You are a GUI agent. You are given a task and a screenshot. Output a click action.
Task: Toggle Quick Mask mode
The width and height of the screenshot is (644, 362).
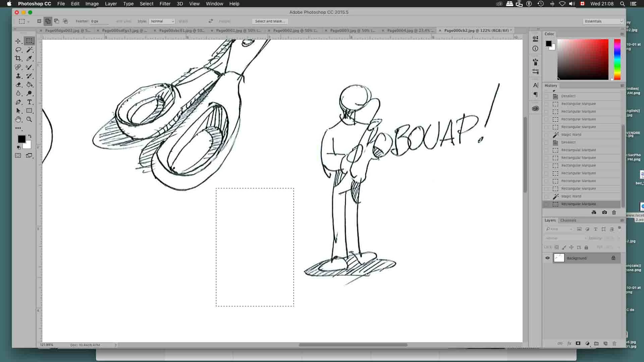coord(18,156)
